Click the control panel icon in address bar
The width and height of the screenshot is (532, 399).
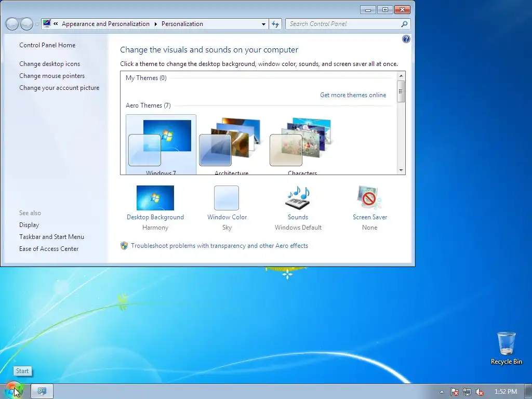47,23
